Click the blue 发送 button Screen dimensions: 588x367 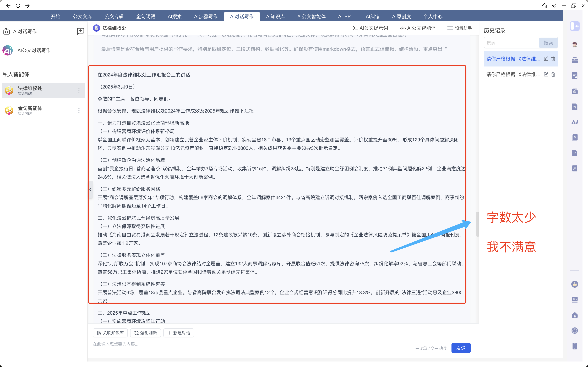tap(461, 348)
